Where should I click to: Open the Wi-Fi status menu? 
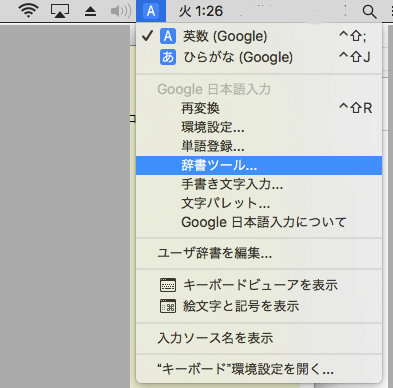(x=28, y=11)
